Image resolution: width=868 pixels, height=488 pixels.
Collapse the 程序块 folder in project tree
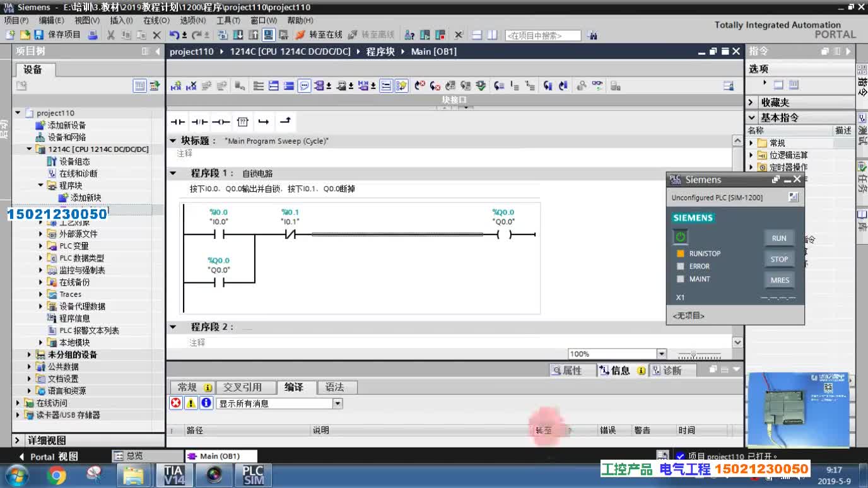(39, 185)
